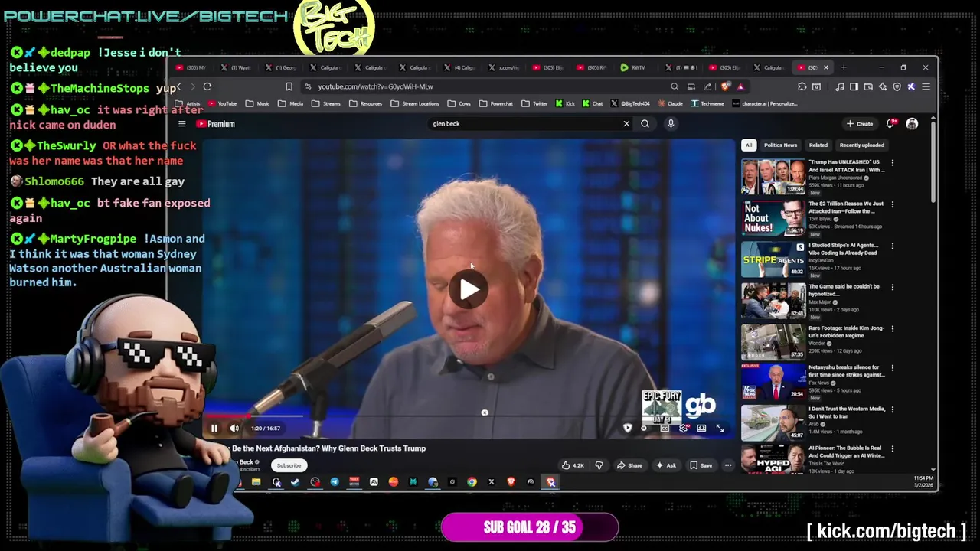Select the 'All' filter chip
This screenshot has height=551, width=980.
(x=749, y=145)
